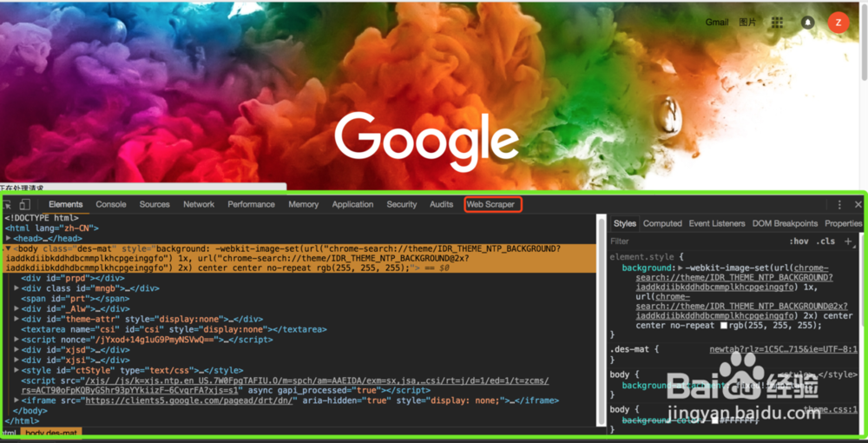Click the element.style rule selector

(x=641, y=257)
